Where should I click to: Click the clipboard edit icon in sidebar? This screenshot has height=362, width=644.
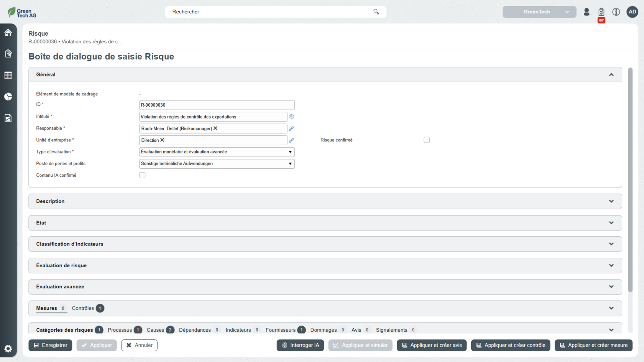coord(8,54)
